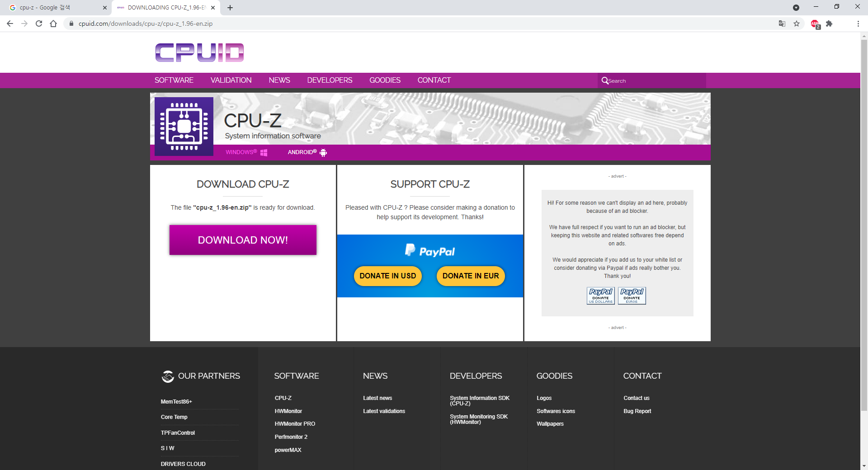
Task: Open Chrome's three-dot menu
Action: [858, 23]
